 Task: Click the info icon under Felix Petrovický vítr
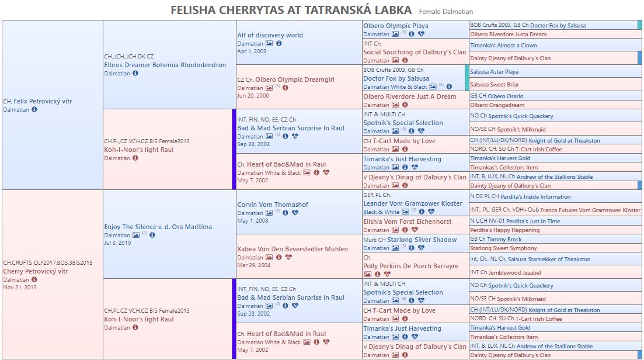[x=34, y=109]
